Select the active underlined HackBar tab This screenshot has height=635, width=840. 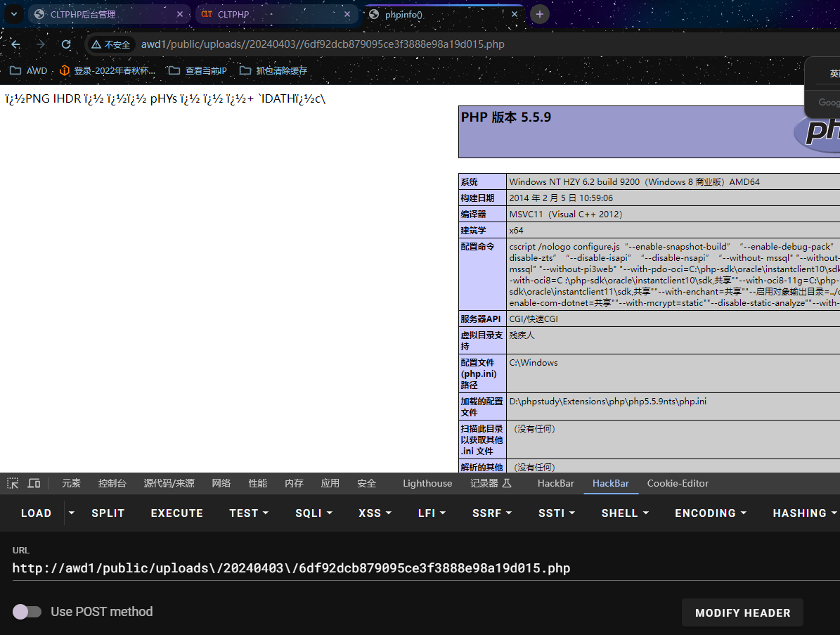pos(611,483)
